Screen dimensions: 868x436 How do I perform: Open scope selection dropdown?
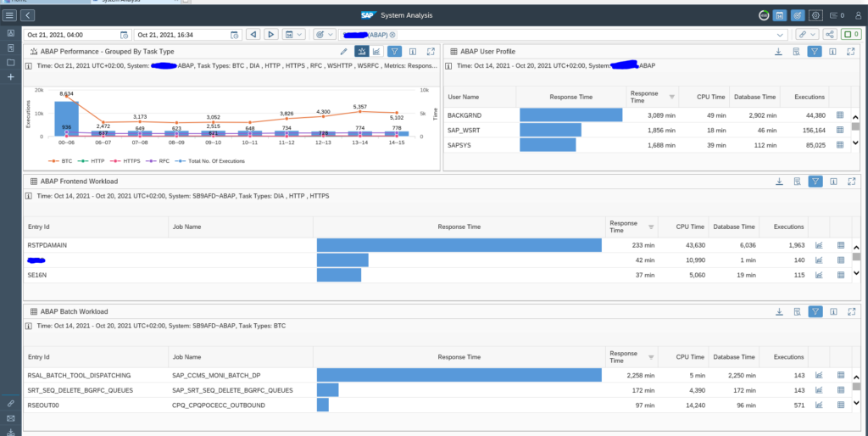pyautogui.click(x=325, y=34)
